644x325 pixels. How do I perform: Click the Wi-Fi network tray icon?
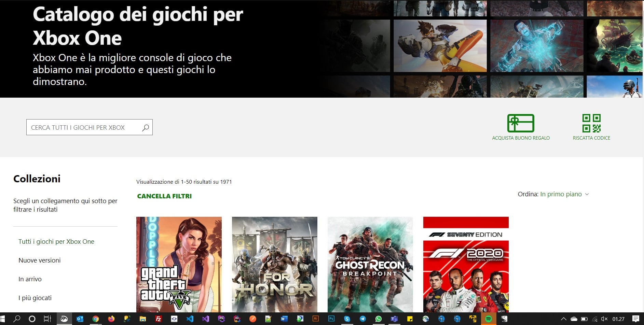[x=595, y=319]
